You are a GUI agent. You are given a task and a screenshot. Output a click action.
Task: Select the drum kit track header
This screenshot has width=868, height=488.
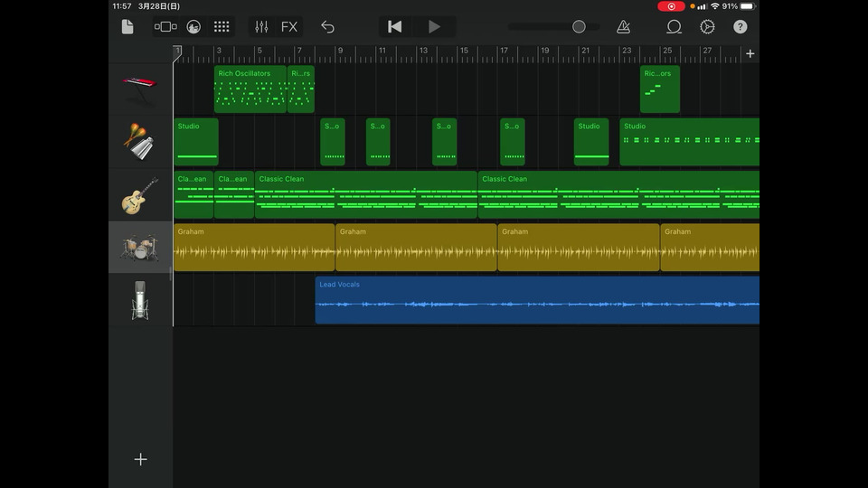(141, 248)
